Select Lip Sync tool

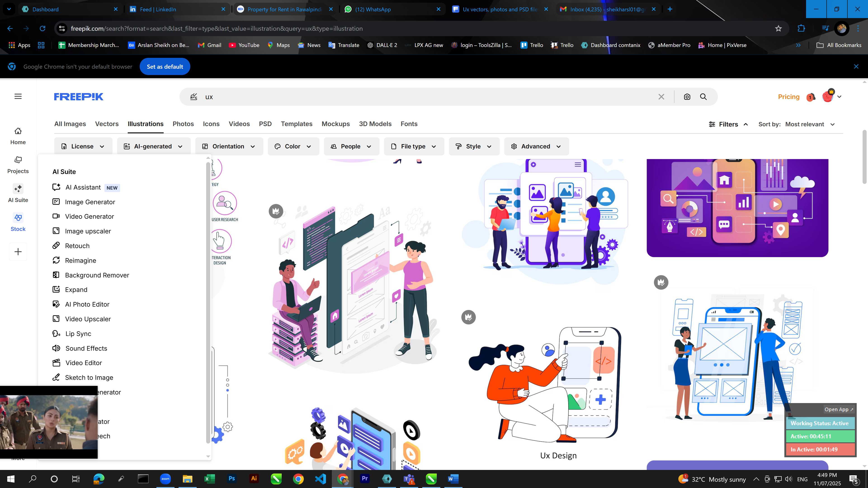pyautogui.click(x=72, y=334)
